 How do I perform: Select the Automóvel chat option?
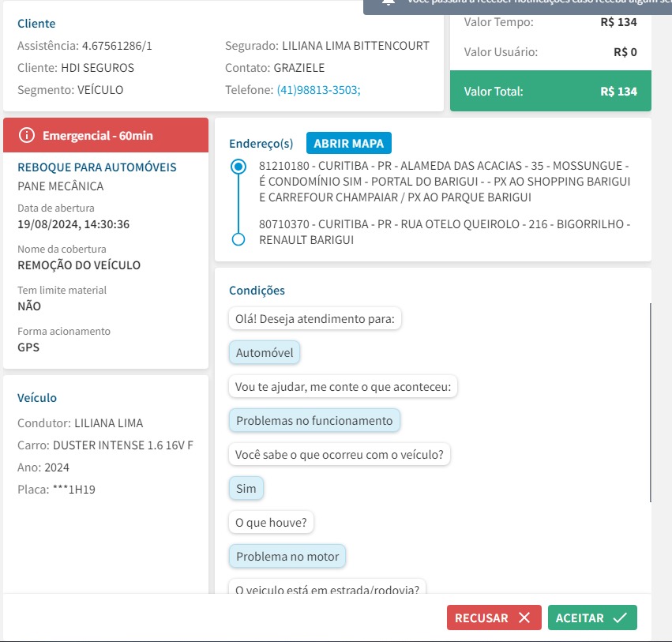(x=265, y=353)
